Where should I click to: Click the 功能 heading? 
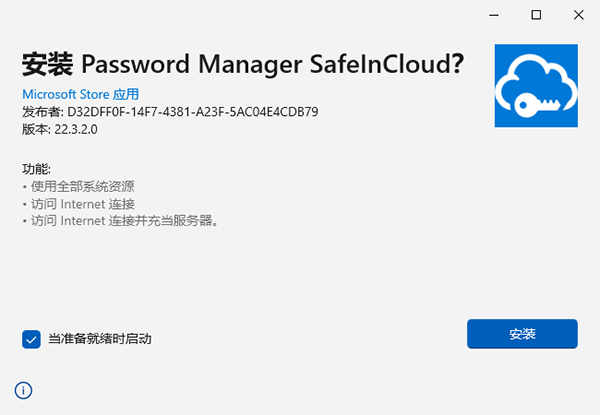pyautogui.click(x=36, y=169)
